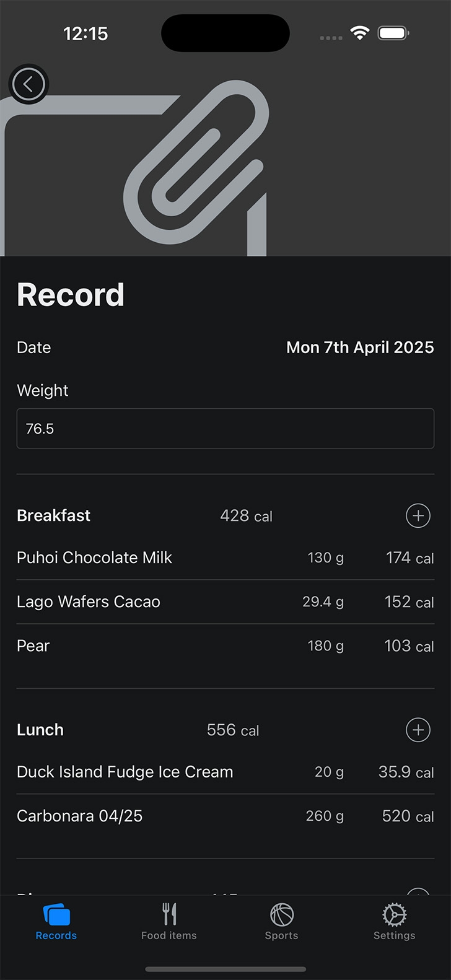Select the Lago Wafers Cacao entry
451x980 pixels.
click(225, 602)
